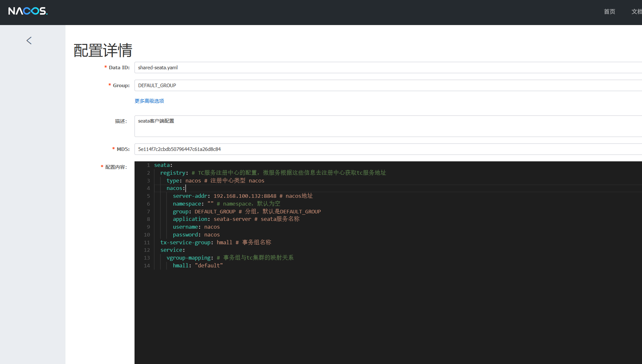Select 首页 in the top navigation
Viewport: 642px width, 364px height.
(609, 11)
